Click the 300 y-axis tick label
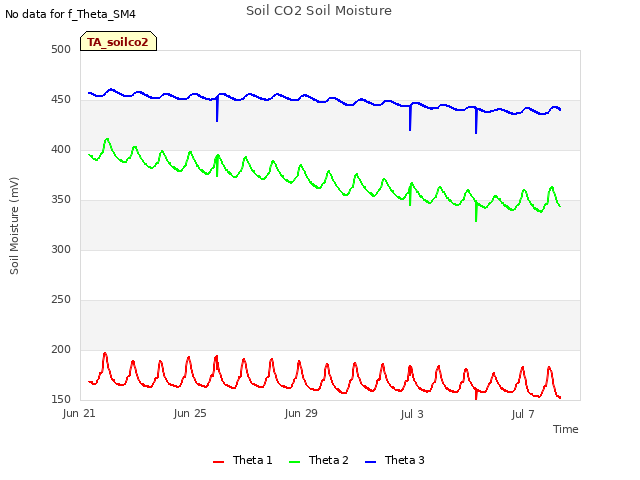The height and width of the screenshot is (480, 640). tap(61, 249)
